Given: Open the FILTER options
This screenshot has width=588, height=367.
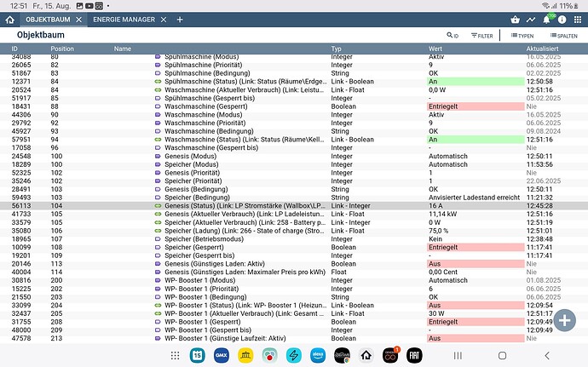Looking at the screenshot, I should coord(481,36).
